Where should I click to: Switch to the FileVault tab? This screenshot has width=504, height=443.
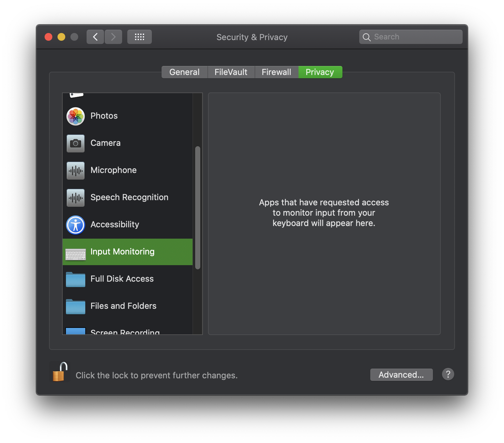(231, 72)
